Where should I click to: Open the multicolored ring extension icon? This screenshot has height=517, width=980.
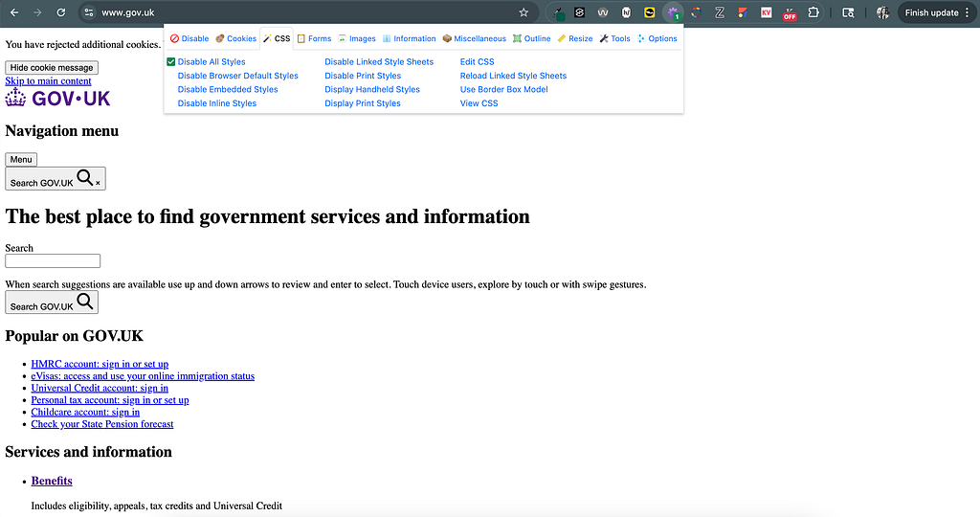[x=697, y=12]
